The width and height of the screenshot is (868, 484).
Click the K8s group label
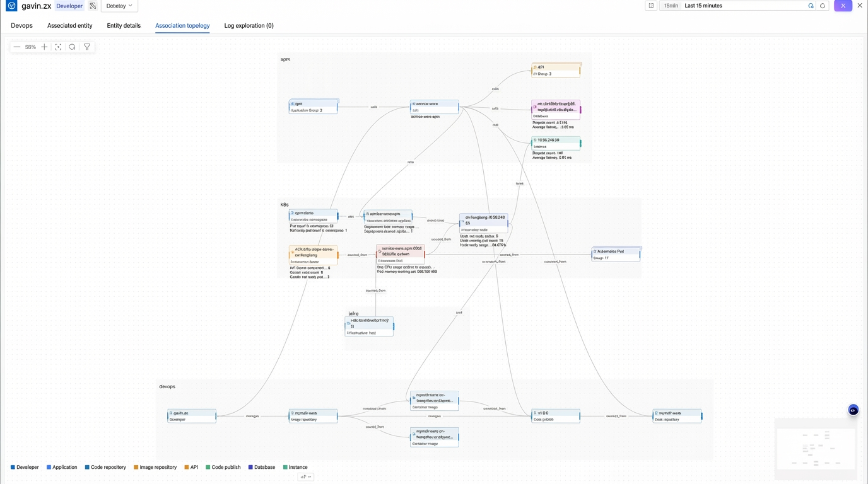pos(284,205)
